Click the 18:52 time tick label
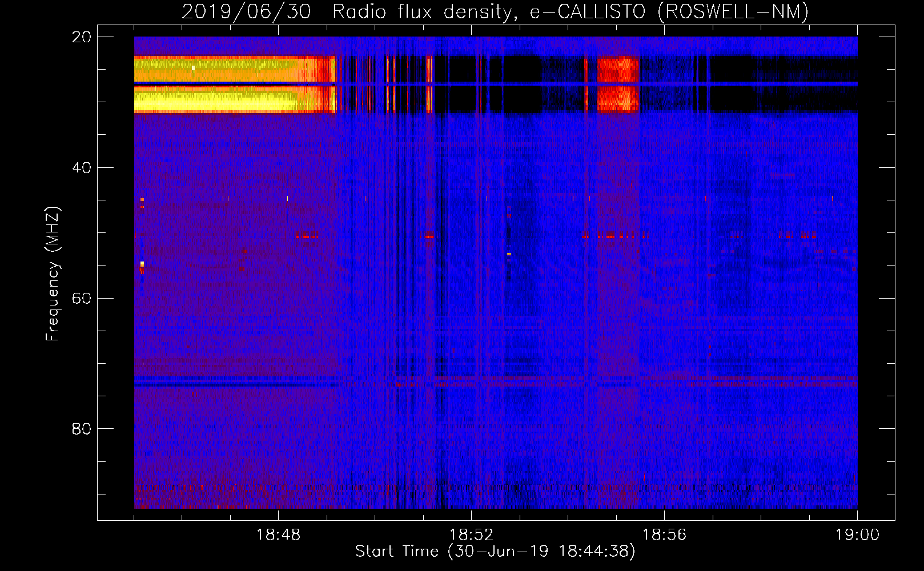 pos(471,535)
